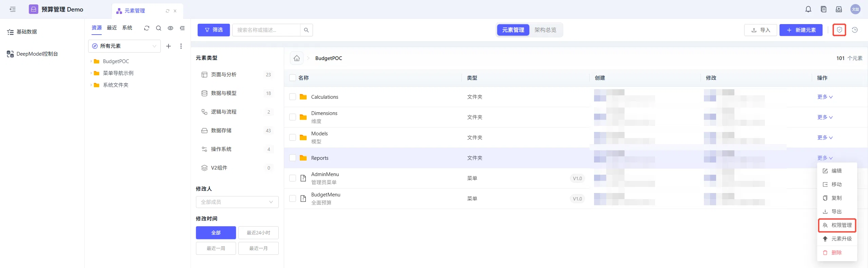Select 操作系统 element type

[237, 149]
